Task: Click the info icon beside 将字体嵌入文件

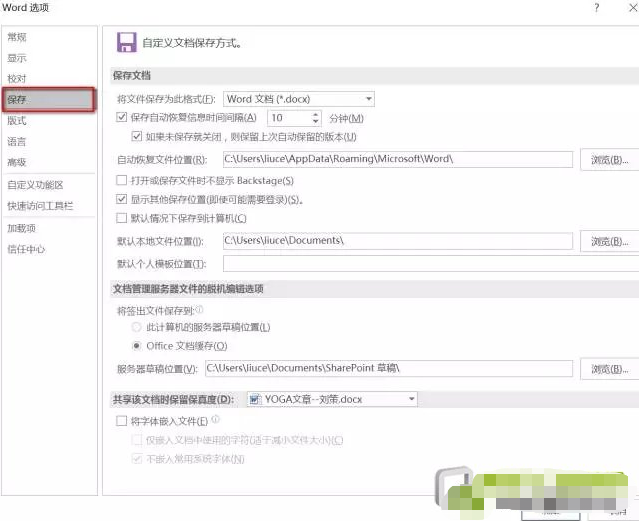Action: pyautogui.click(x=216, y=419)
